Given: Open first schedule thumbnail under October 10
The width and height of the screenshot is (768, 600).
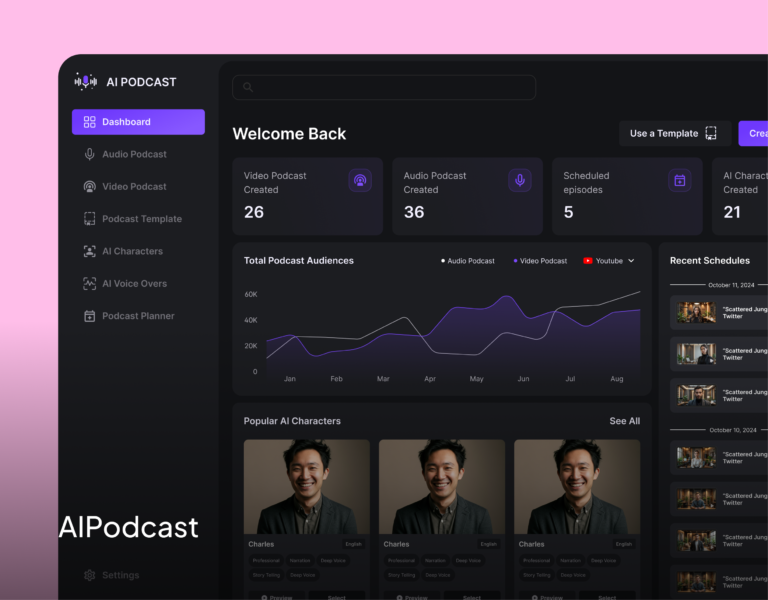Looking at the screenshot, I should [696, 457].
